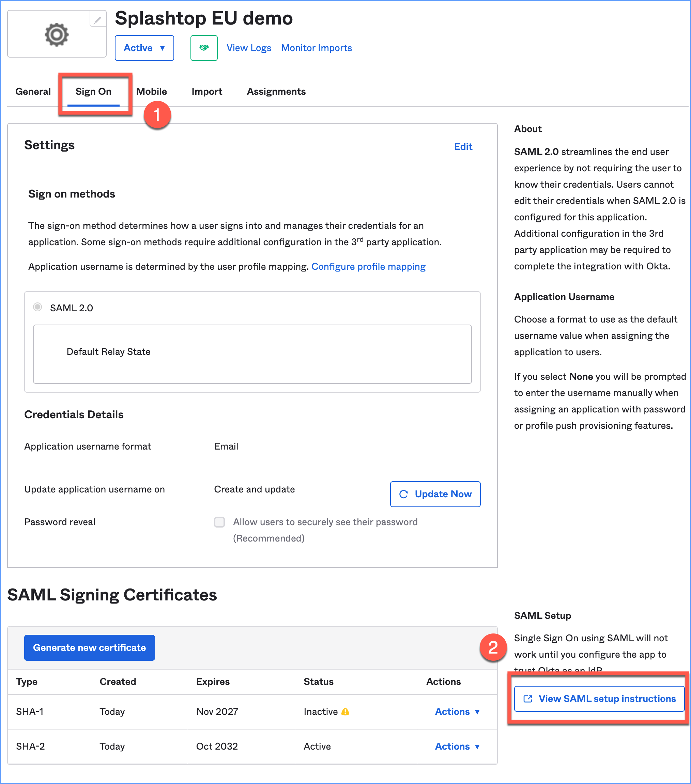Click the warning icon next to Inactive

[x=345, y=711]
